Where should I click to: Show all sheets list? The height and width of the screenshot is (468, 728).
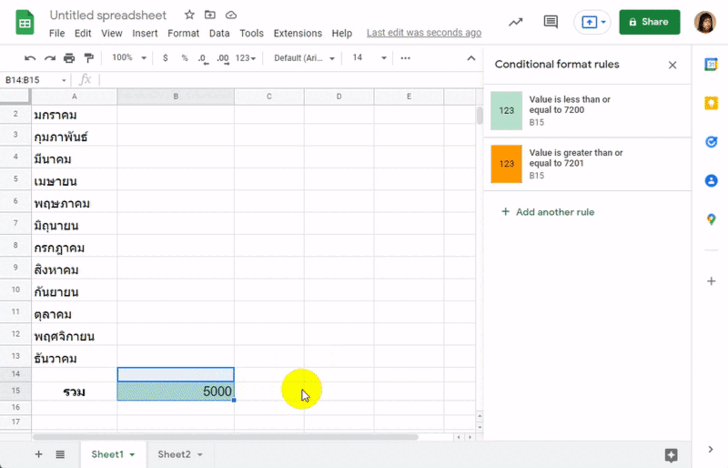[60, 454]
